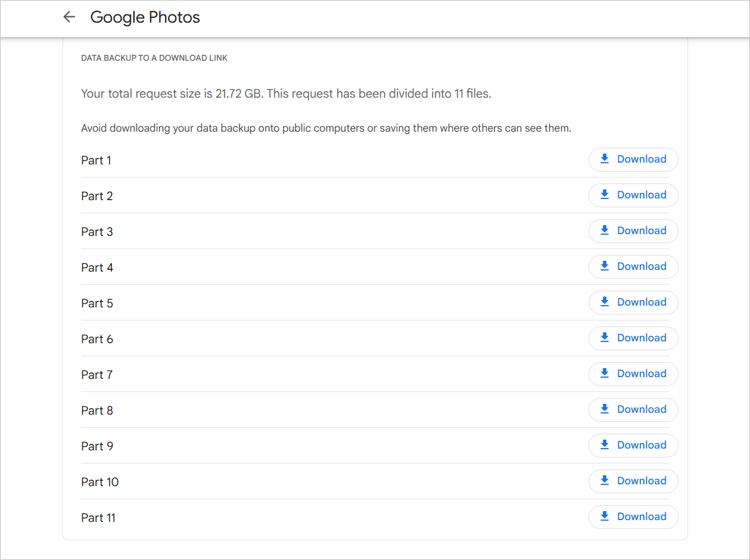750x560 pixels.
Task: Download Part 6 of the backup
Action: (633, 338)
